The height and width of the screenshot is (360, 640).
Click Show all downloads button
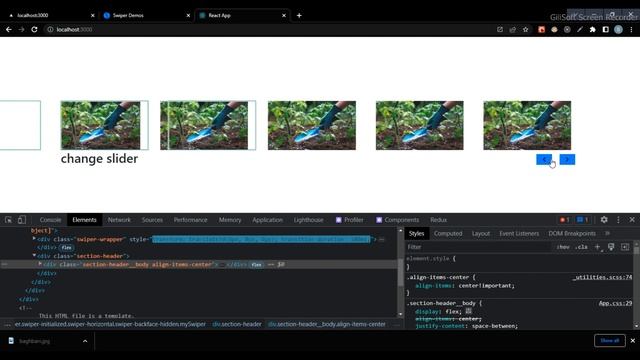tap(609, 340)
